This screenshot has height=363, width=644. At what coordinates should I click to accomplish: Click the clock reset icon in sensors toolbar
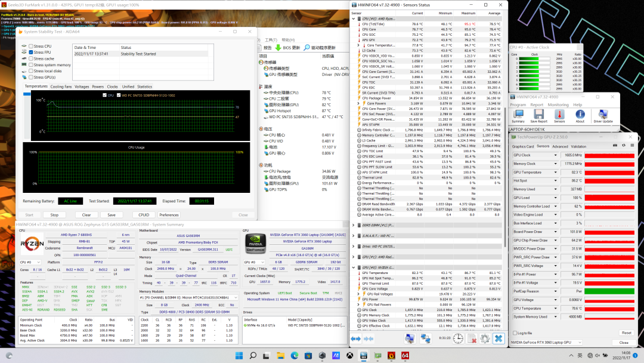pyautogui.click(x=457, y=339)
